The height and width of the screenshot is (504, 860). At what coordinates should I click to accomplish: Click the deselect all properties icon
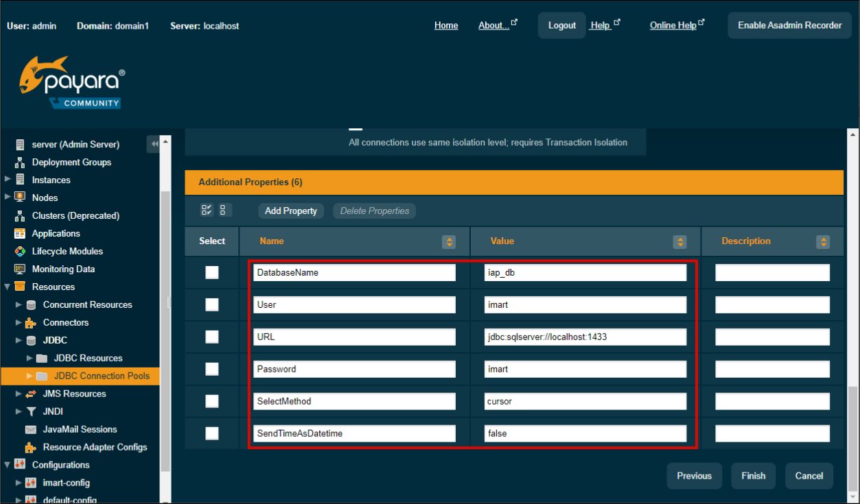(x=225, y=211)
